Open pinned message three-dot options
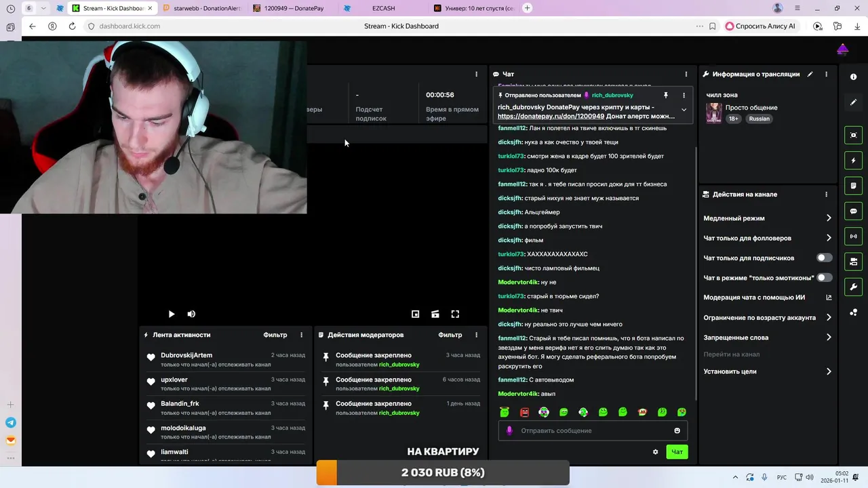Viewport: 868px width, 488px height. pyautogui.click(x=684, y=96)
